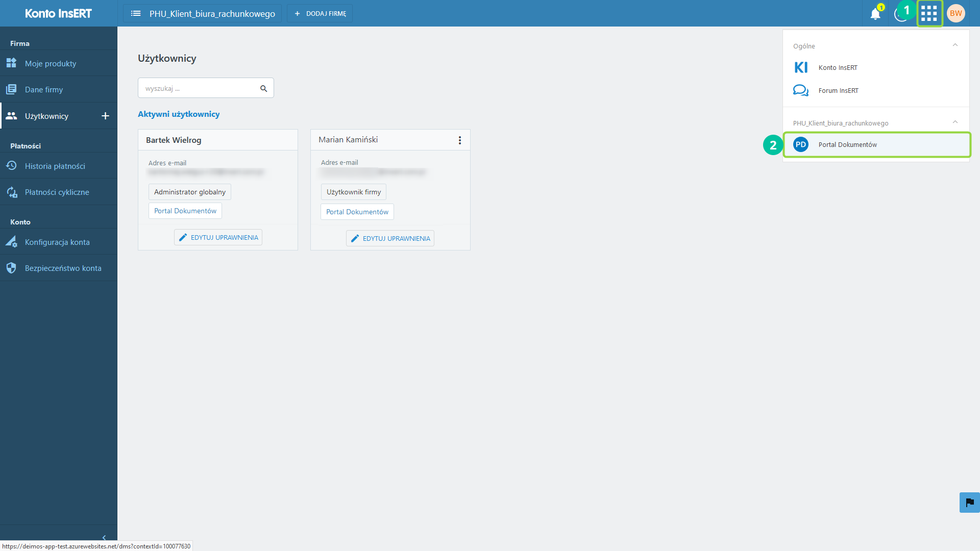Click the Dane firmy sidebar icon
Viewport: 980px width, 551px height.
[x=11, y=89]
